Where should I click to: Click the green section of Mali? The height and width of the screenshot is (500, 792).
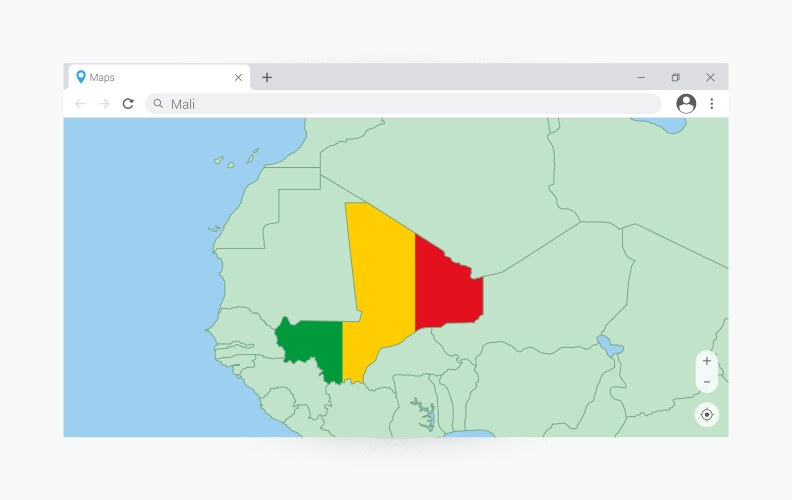pos(312,350)
